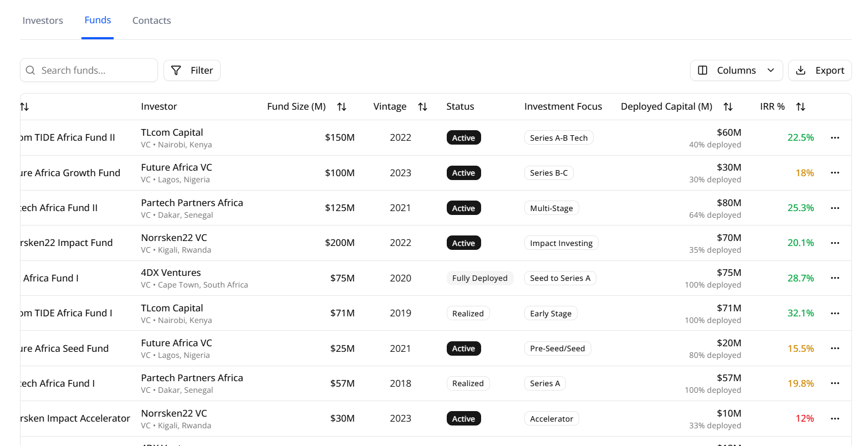
Task: Click the Fully Deployed status chip for 4DX Africa Fund I
Action: [x=480, y=278]
